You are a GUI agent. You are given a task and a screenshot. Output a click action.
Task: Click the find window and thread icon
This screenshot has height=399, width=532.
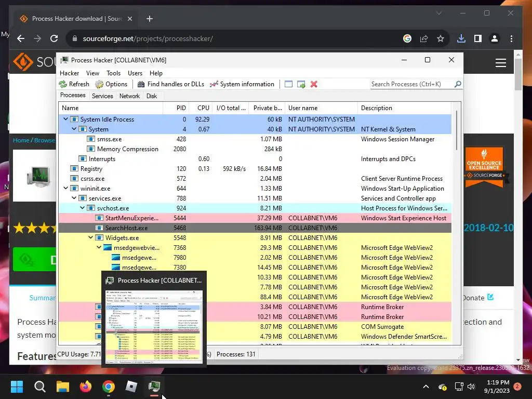[301, 84]
